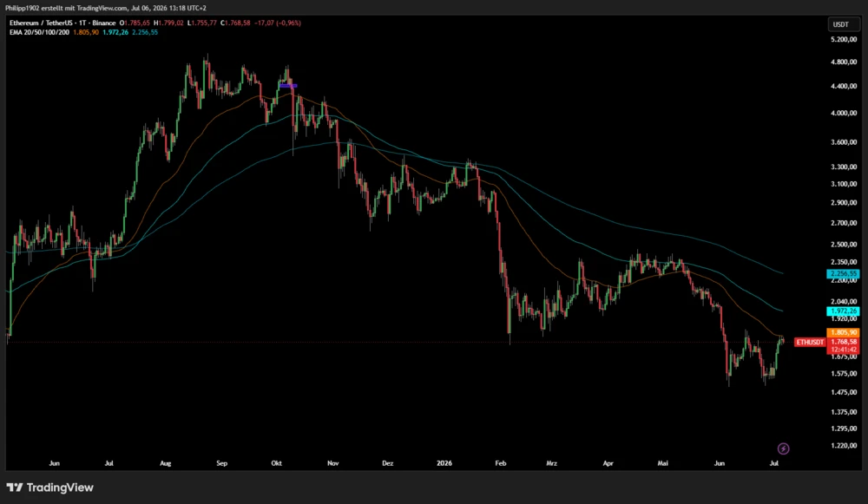Click the 12:41:42 candle countdown label
Screen dimensions: 868x504
(x=843, y=350)
